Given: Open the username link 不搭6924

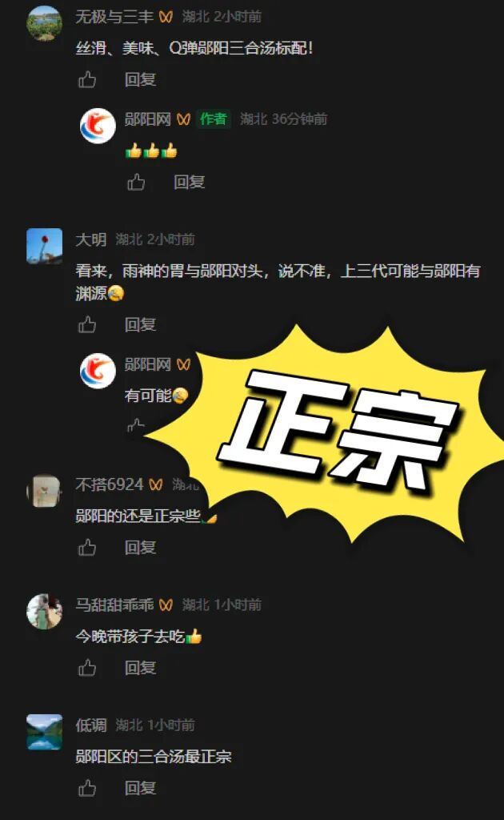Looking at the screenshot, I should tap(109, 484).
